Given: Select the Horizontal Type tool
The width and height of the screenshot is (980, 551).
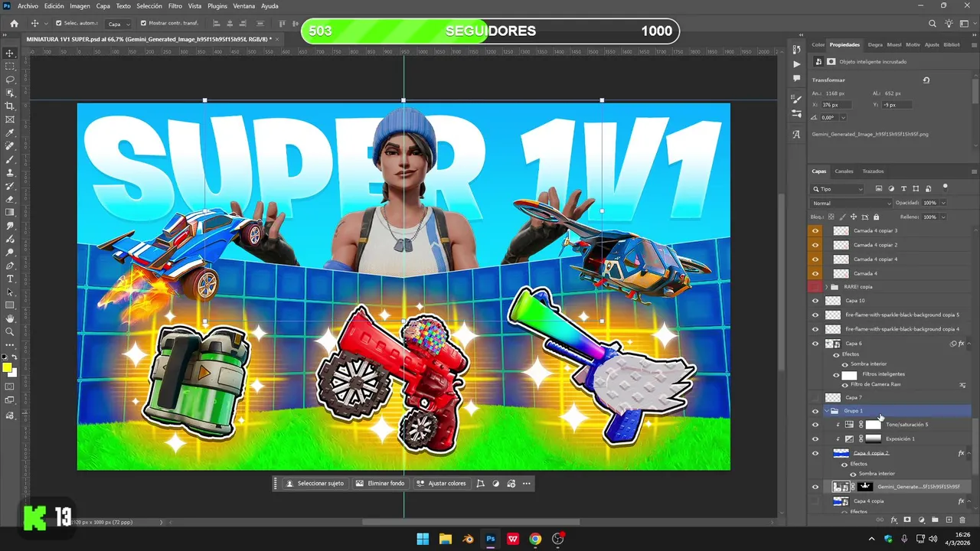Looking at the screenshot, I should (x=10, y=279).
